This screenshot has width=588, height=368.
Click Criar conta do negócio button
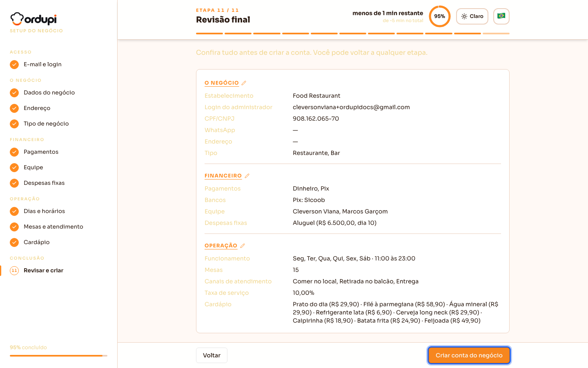point(469,355)
